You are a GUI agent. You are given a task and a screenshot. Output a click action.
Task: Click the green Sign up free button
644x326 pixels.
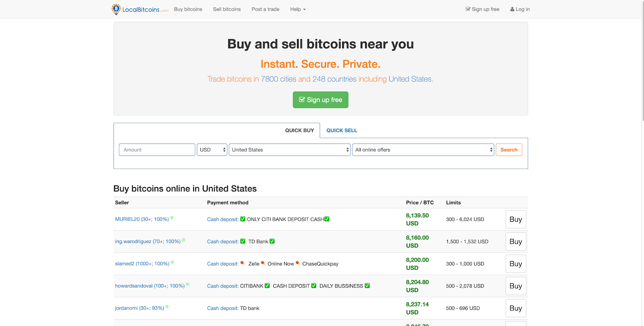tap(320, 100)
